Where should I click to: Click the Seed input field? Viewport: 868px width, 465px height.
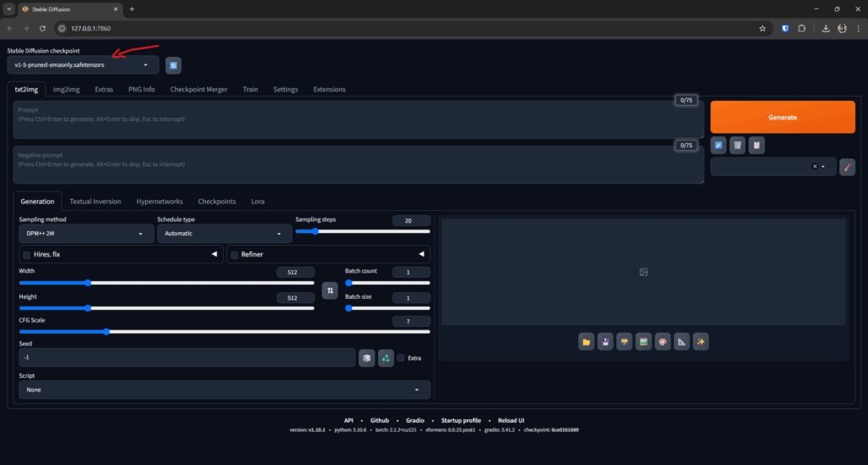click(187, 357)
